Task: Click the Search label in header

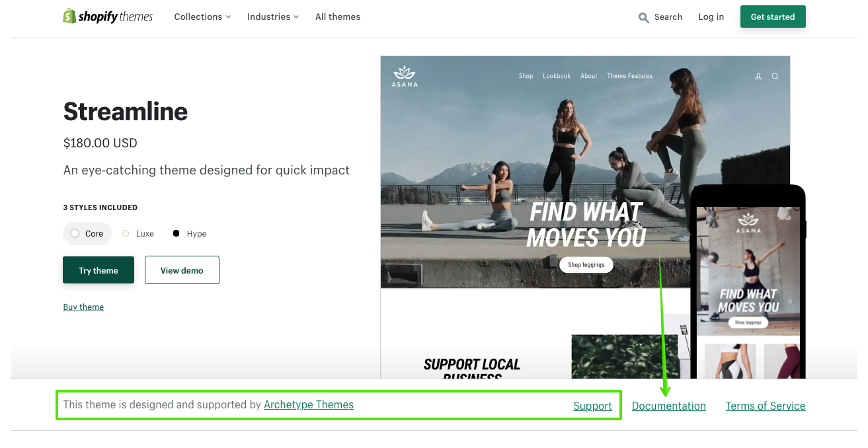Action: tap(668, 17)
